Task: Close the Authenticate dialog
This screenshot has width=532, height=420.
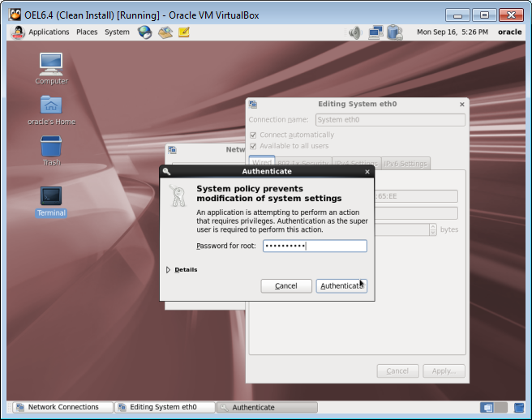Action: [367, 172]
